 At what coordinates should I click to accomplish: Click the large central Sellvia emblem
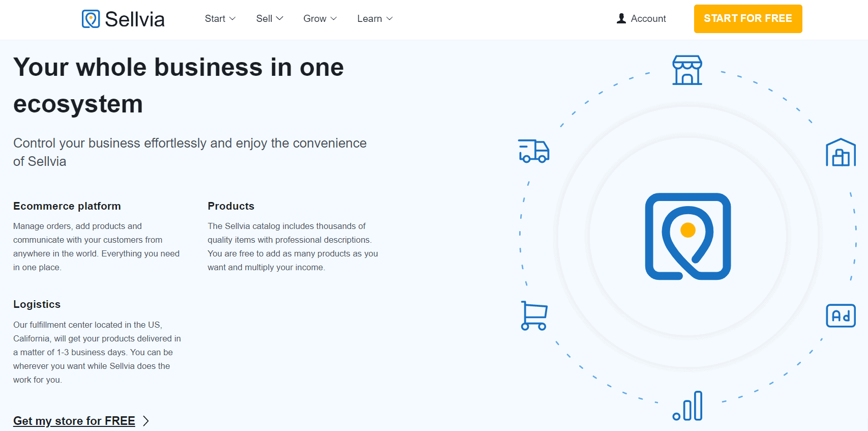pyautogui.click(x=687, y=236)
